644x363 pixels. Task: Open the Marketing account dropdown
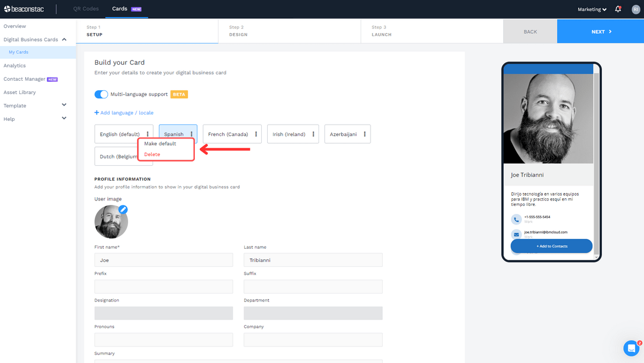tap(592, 9)
